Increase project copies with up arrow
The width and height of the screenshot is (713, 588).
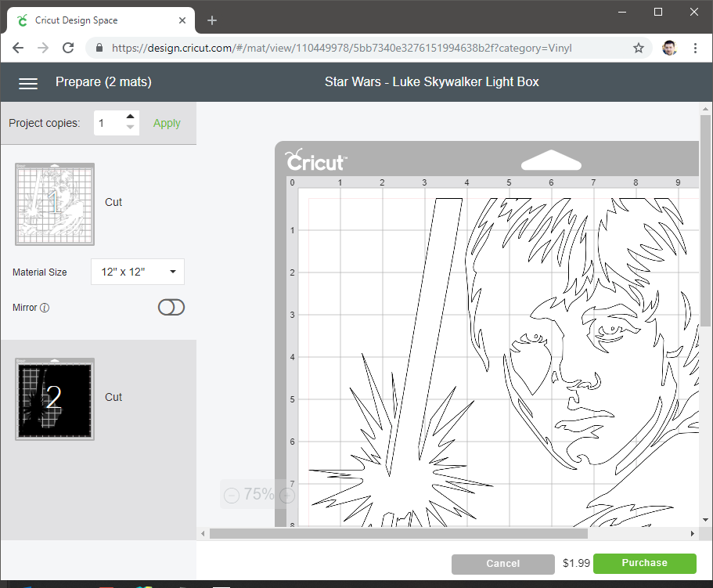(131, 117)
